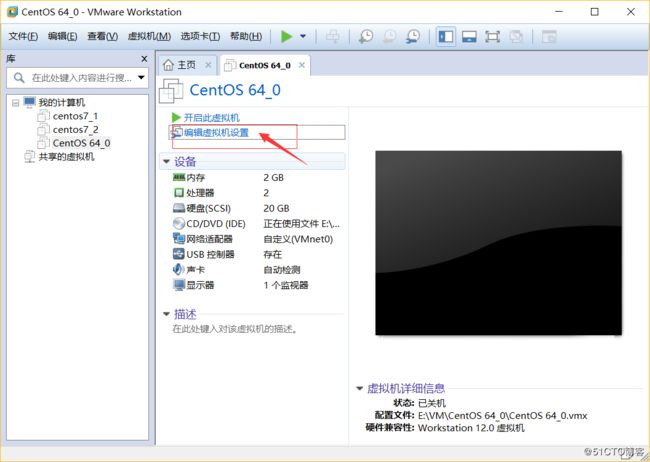Click the 已关机 status text
650x462 pixels.
pos(432,403)
